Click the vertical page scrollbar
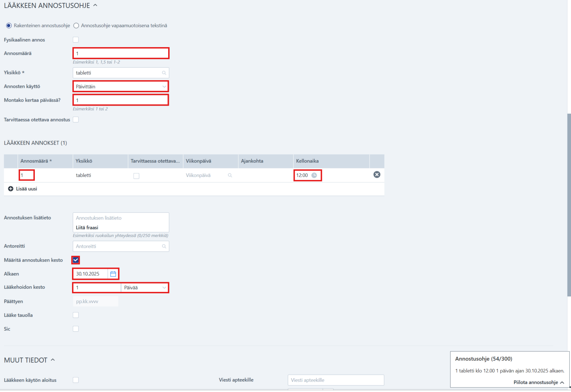This screenshot has width=571, height=392. pos(569,205)
